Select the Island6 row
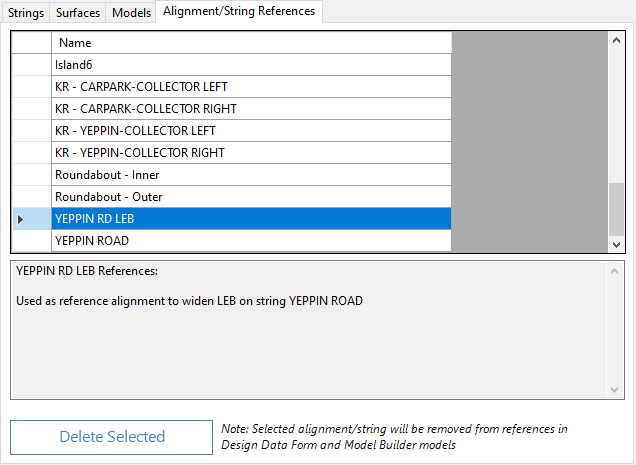This screenshot has height=465, width=636. pos(250,65)
